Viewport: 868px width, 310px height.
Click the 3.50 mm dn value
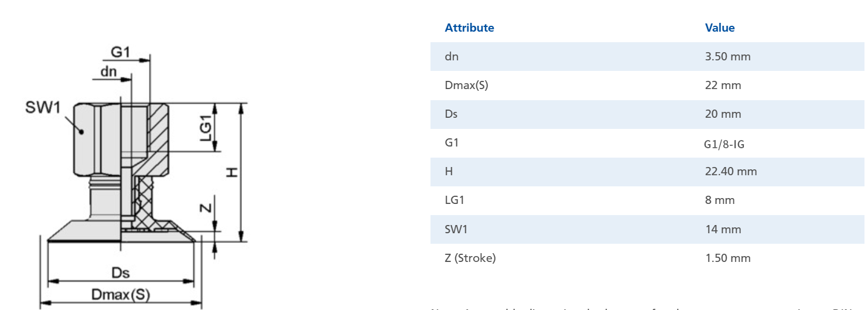(727, 57)
